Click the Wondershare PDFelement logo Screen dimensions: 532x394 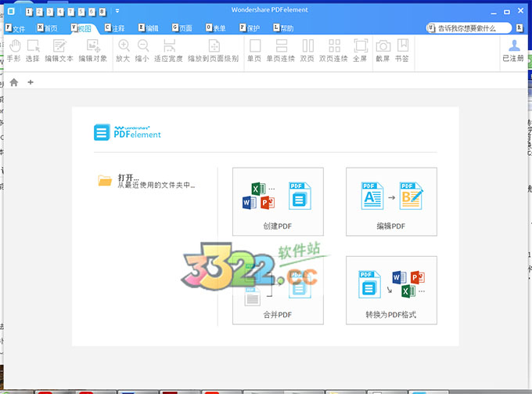pos(128,132)
